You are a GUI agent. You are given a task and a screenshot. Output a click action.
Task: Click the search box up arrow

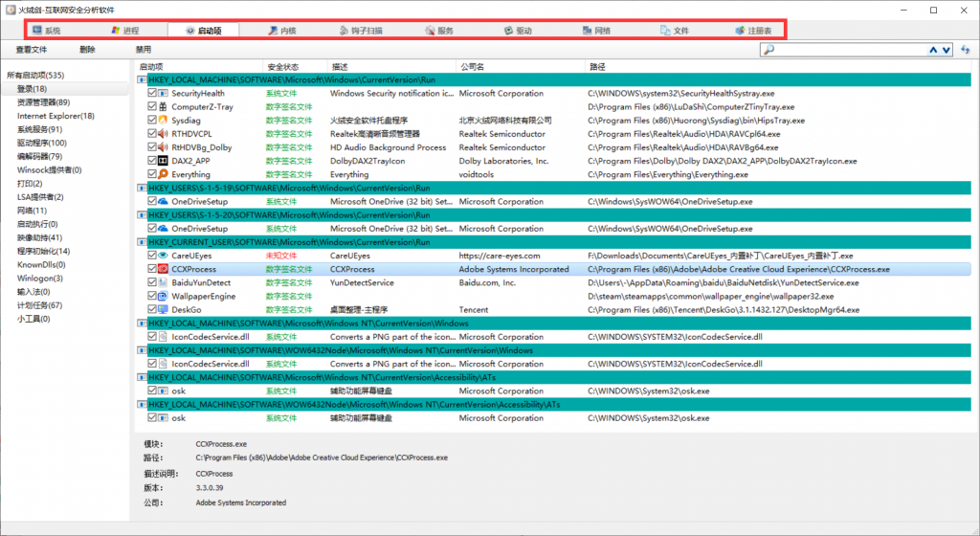click(x=933, y=50)
